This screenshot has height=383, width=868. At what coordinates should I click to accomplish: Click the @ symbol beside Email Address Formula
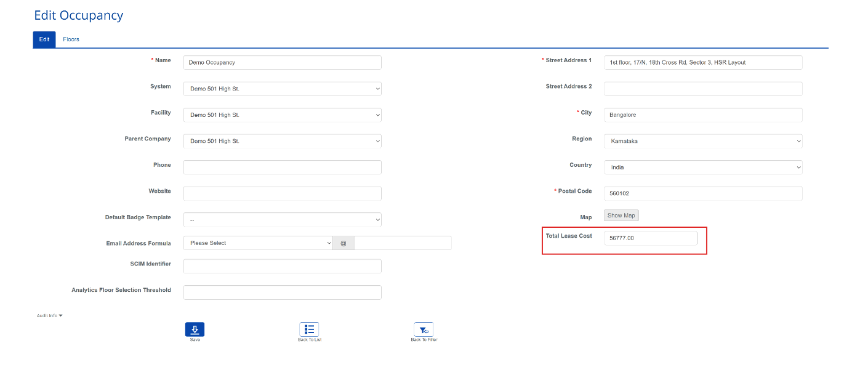tap(343, 243)
